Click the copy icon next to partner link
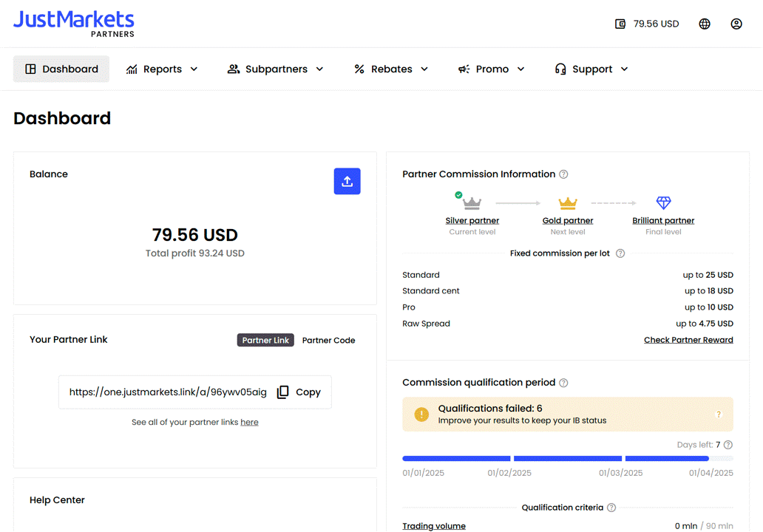Image resolution: width=763 pixels, height=532 pixels. coord(282,392)
